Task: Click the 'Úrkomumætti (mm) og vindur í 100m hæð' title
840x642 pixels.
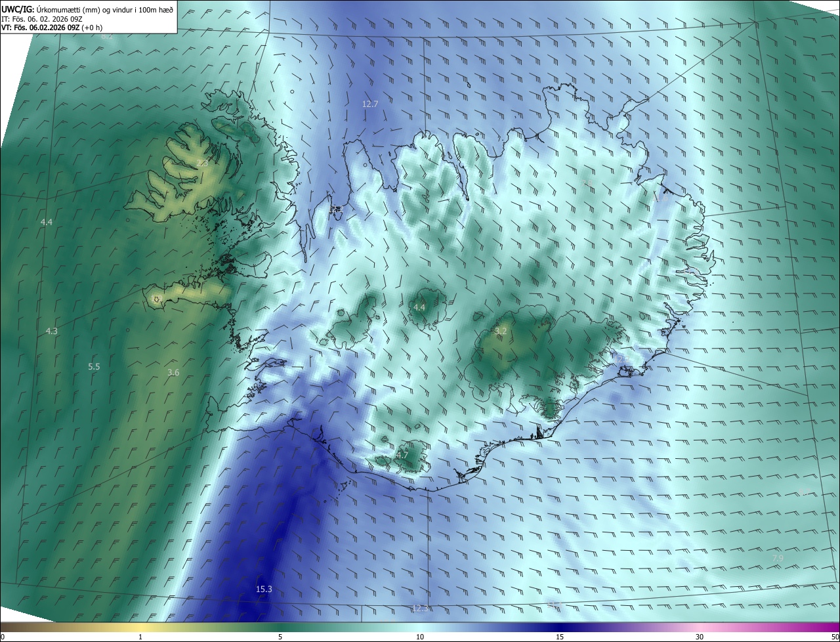Action: [x=105, y=10]
